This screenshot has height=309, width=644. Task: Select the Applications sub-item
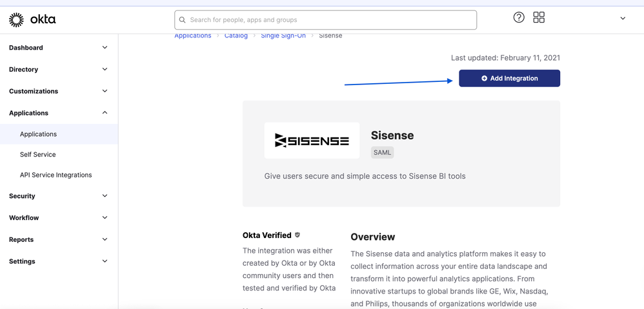[39, 134]
